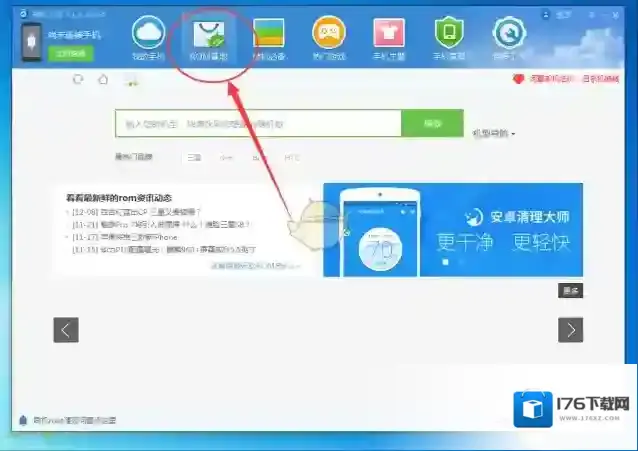
Task: Click the ROM search input field
Action: [x=258, y=124]
